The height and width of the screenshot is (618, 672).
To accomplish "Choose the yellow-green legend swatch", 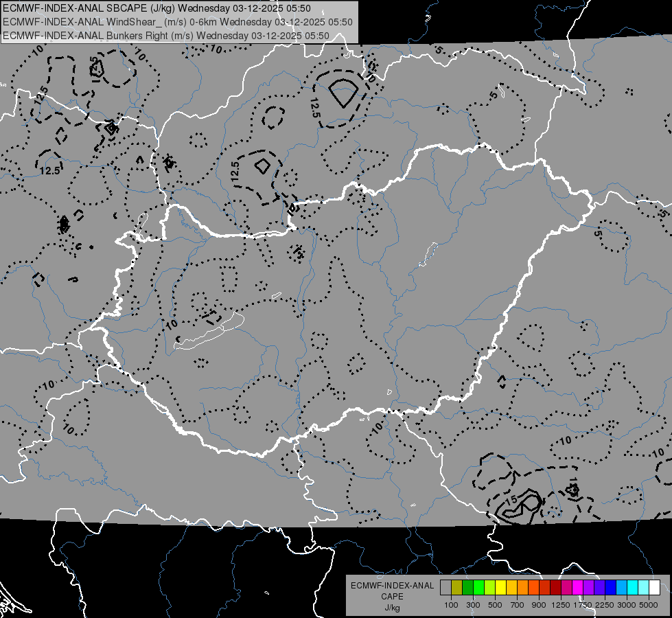I will pos(490,588).
